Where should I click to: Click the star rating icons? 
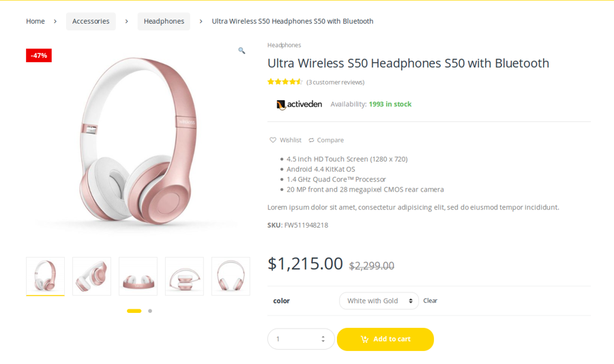click(284, 82)
